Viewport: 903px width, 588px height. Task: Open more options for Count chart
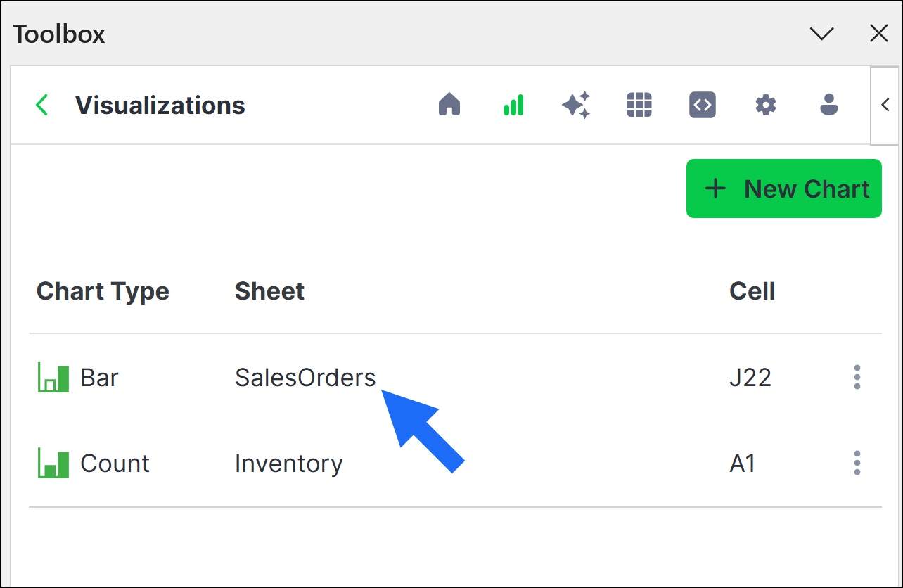pyautogui.click(x=857, y=464)
